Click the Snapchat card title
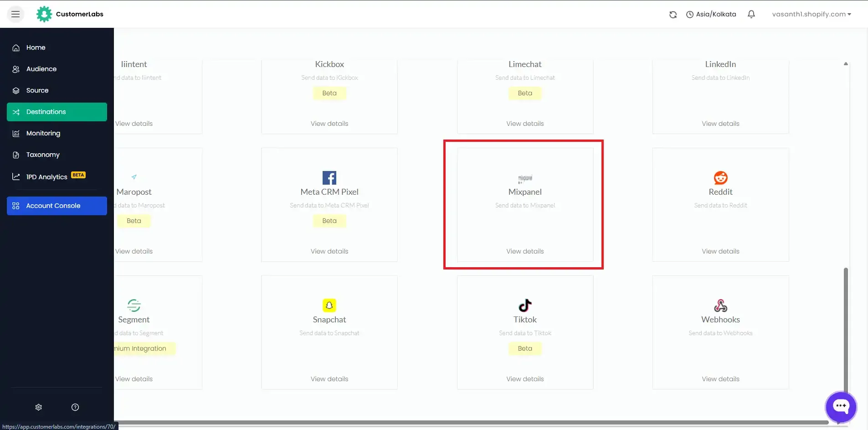 (x=329, y=320)
